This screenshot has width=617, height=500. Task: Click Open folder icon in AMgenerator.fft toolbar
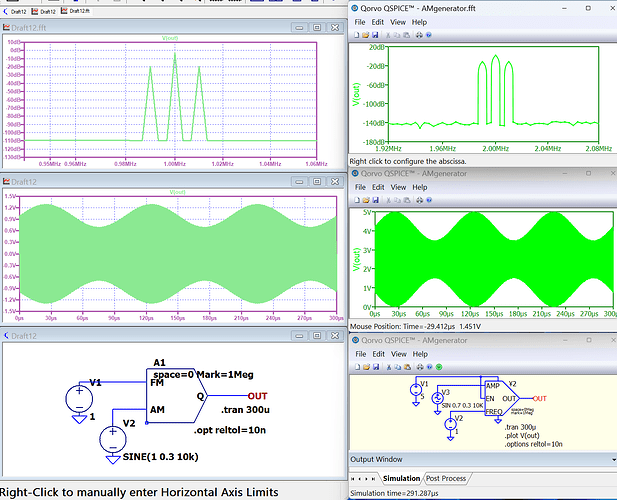tap(366, 34)
